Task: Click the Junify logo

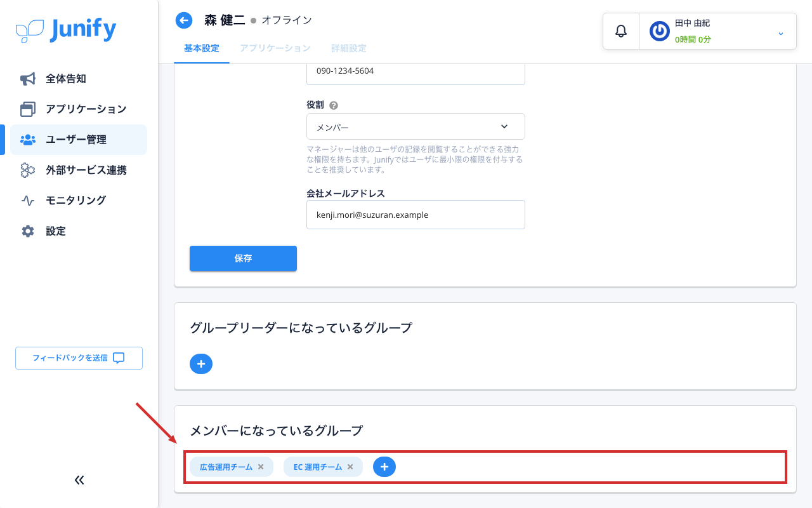Action: (x=66, y=30)
